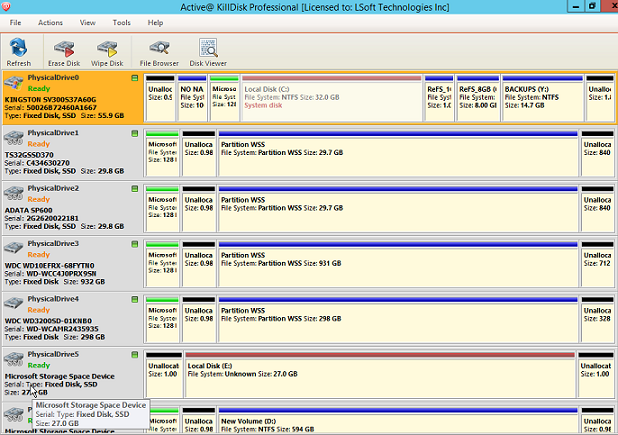Viewport: 618px width, 435px height.
Task: Click Microsoft Storage Space Device name on PhysicalDrive5
Action: pos(60,376)
